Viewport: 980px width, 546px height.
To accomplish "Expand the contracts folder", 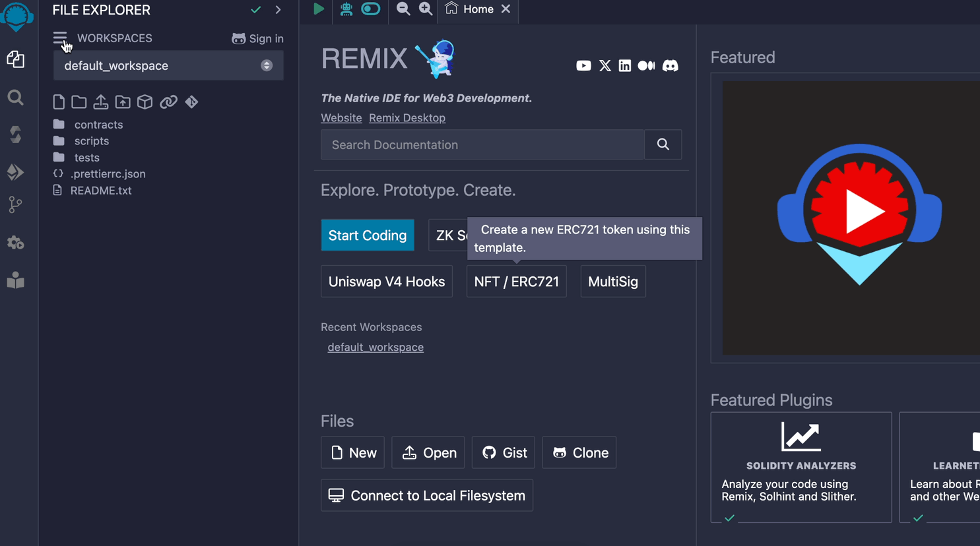I will tap(98, 125).
